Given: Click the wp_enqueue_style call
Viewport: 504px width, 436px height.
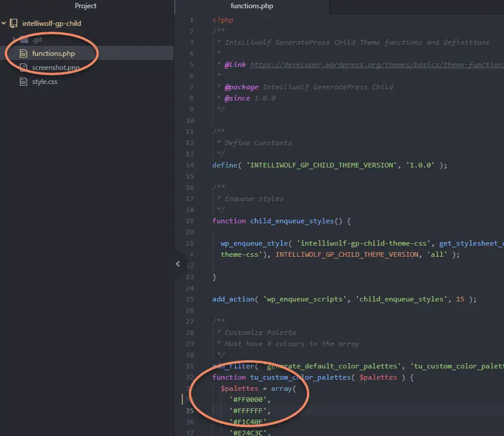Looking at the screenshot, I should (254, 243).
